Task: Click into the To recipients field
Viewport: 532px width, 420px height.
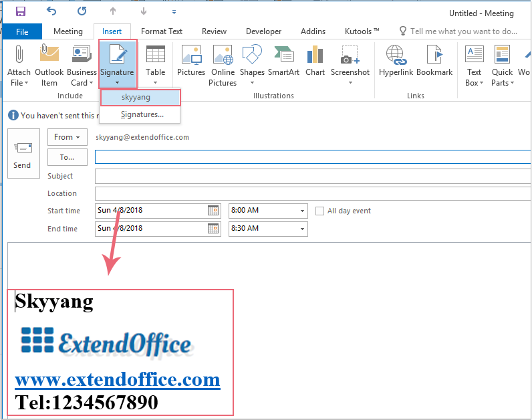Action: (x=313, y=157)
